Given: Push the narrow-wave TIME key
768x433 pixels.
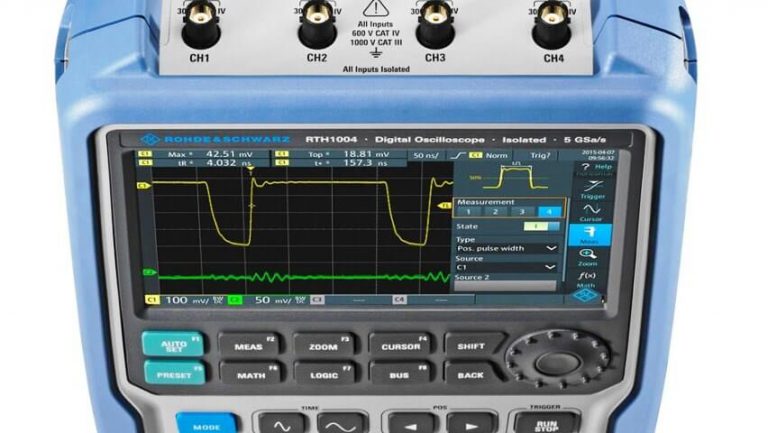Looking at the screenshot, I should (x=282, y=424).
